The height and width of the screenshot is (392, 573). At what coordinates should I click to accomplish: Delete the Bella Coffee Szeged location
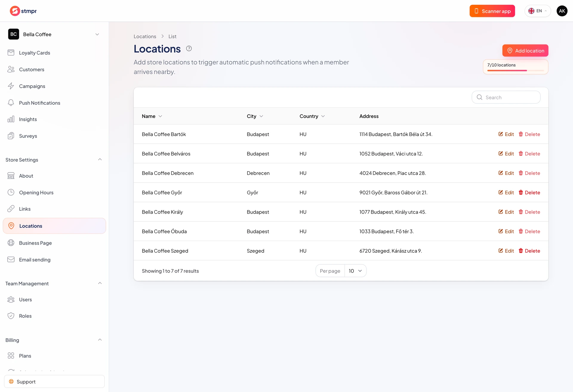click(529, 251)
